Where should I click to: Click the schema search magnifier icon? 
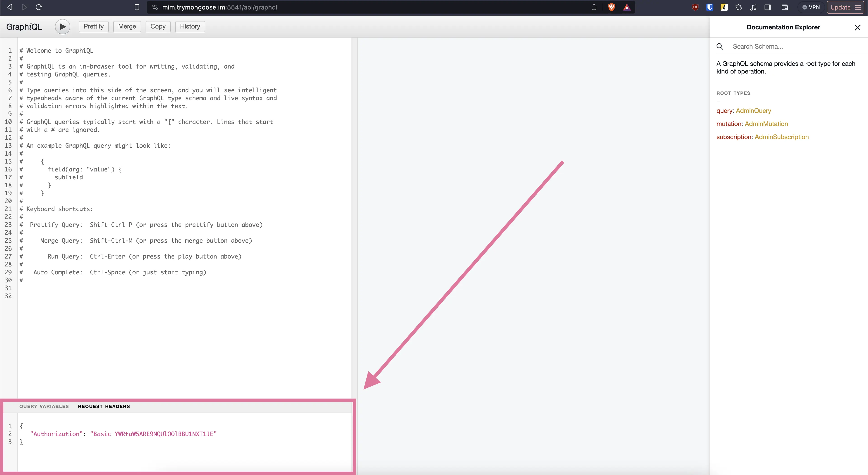(720, 47)
